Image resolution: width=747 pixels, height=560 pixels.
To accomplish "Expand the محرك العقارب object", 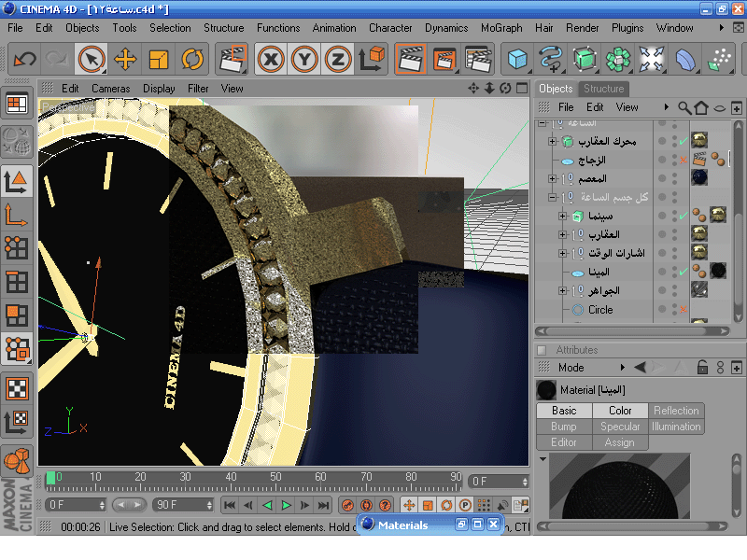I will click(x=552, y=141).
